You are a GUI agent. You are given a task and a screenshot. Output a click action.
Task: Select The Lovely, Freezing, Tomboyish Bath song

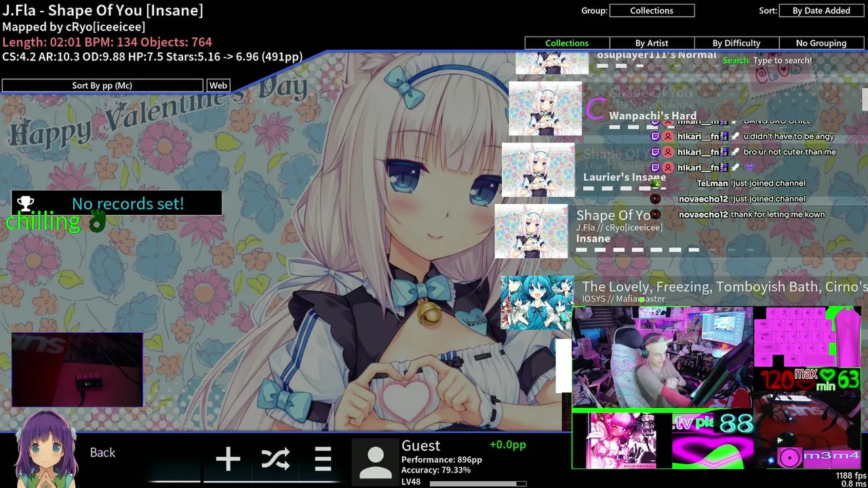pyautogui.click(x=724, y=287)
